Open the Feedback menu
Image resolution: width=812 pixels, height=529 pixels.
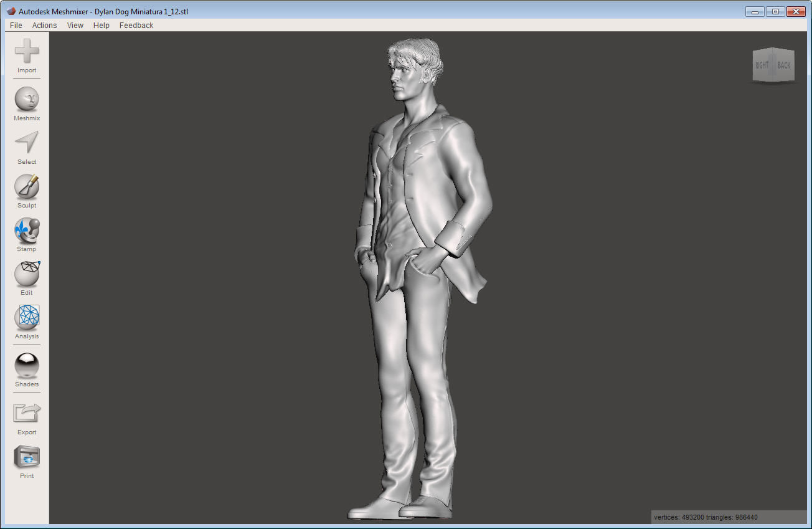[136, 26]
